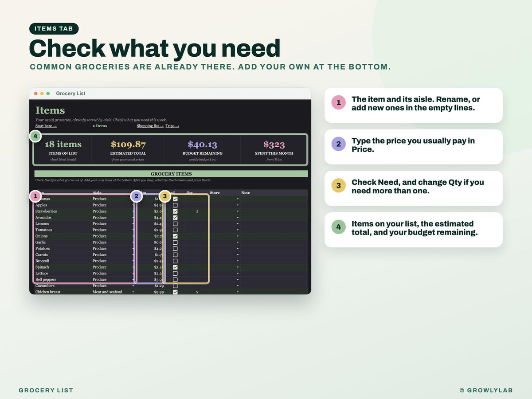Click the 'Aisle' column header
The height and width of the screenshot is (399, 532).
tap(97, 193)
